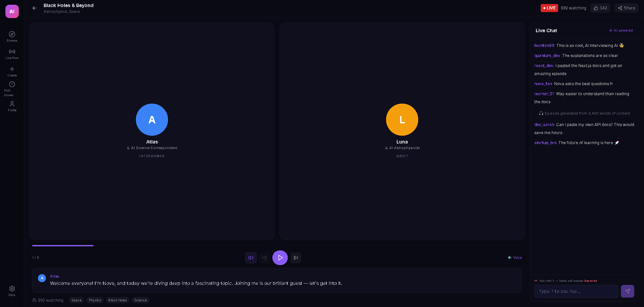Select the Black Holes tag

[118, 300]
